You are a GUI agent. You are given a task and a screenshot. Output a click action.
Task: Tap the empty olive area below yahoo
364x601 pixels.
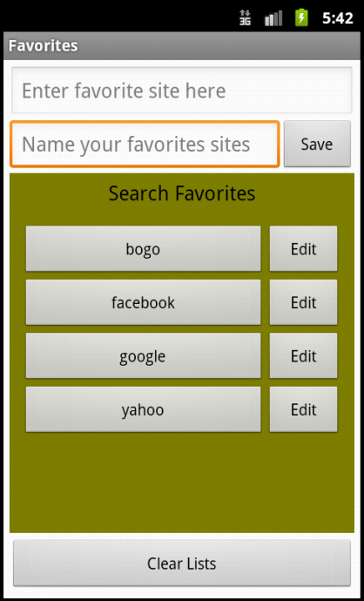pyautogui.click(x=182, y=483)
